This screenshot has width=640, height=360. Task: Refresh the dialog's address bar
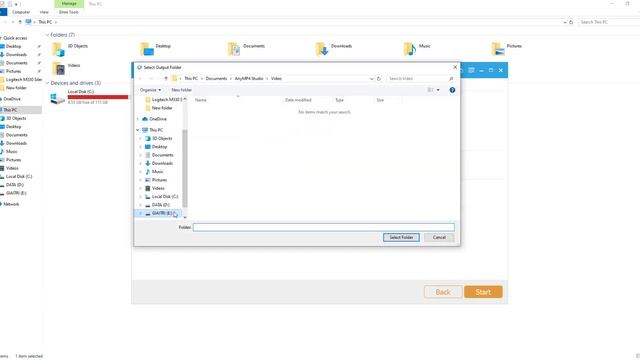379,78
